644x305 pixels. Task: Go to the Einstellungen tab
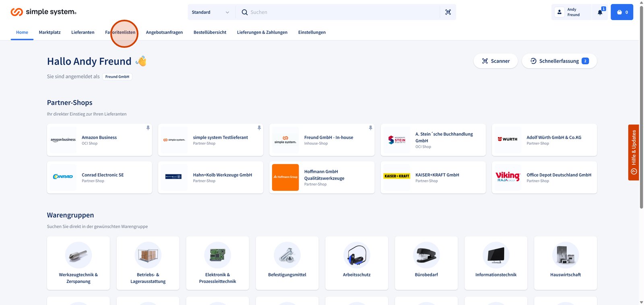312,32
